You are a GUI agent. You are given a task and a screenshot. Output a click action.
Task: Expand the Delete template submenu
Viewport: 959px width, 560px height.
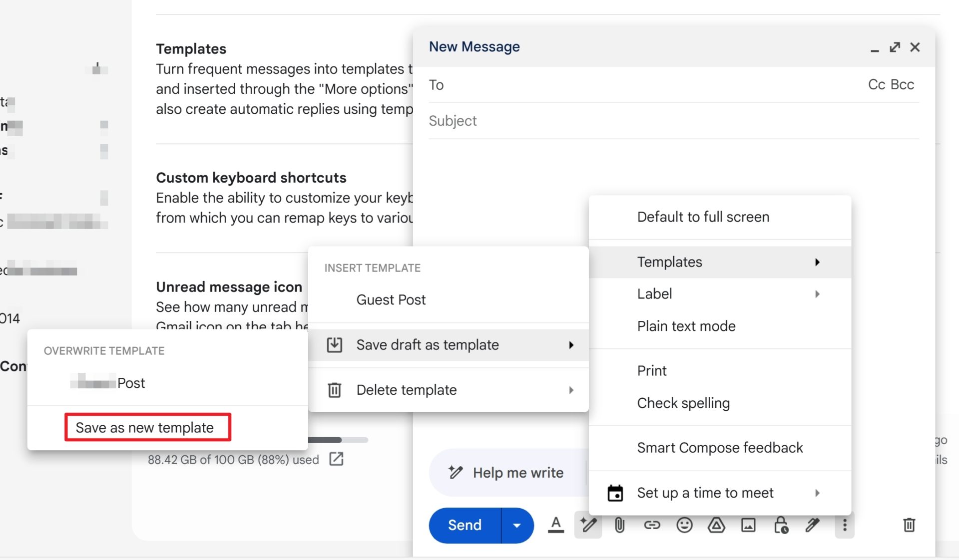click(448, 390)
